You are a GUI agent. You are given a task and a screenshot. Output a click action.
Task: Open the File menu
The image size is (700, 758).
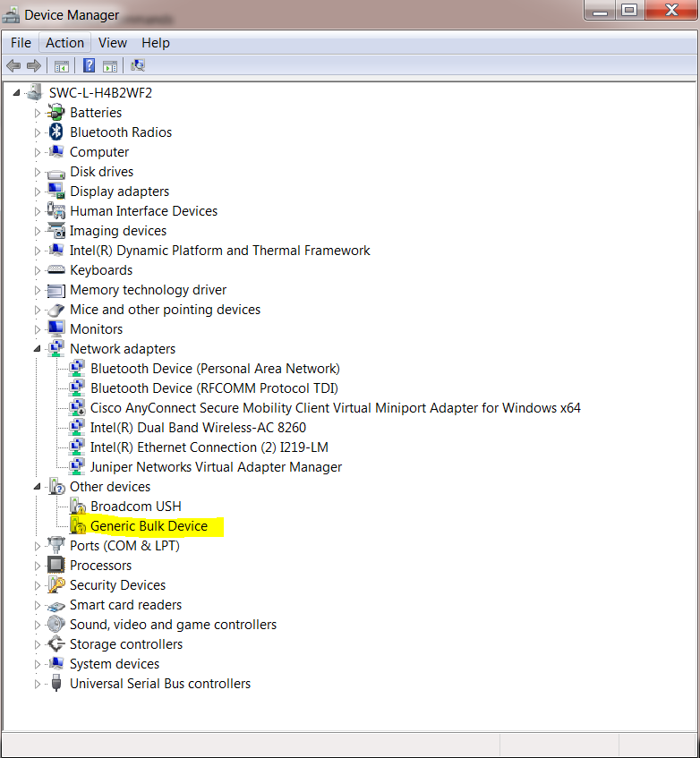[x=21, y=43]
